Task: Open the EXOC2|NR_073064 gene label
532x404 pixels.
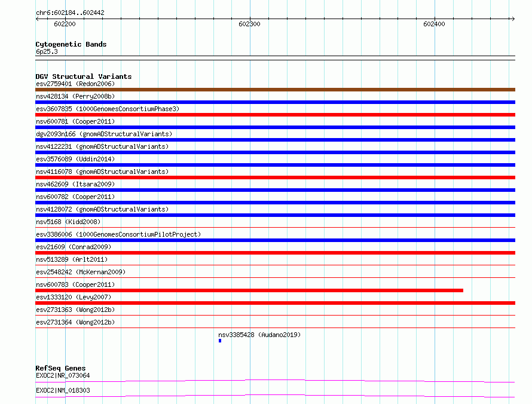Action: click(63, 375)
